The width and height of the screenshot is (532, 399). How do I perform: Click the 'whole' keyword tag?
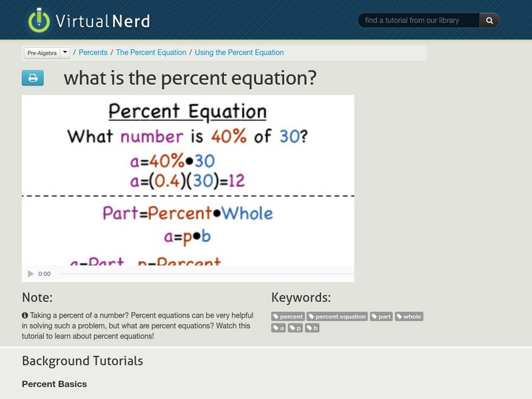pos(410,316)
